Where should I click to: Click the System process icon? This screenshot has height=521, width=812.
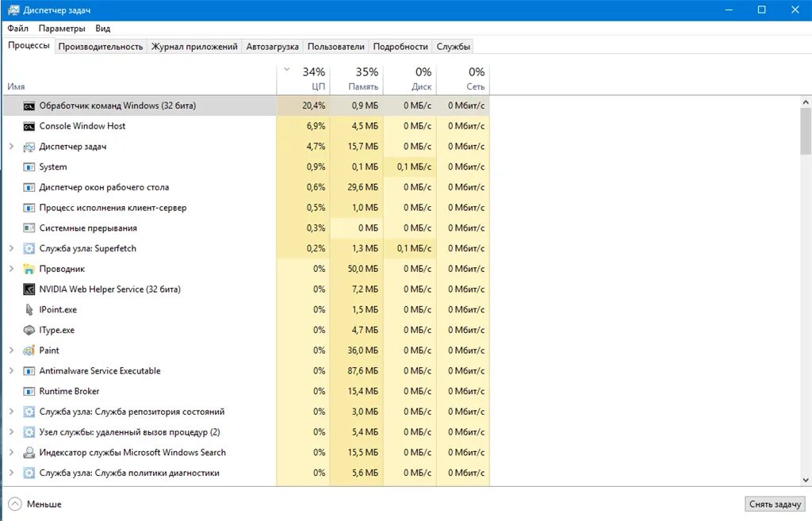pos(29,167)
